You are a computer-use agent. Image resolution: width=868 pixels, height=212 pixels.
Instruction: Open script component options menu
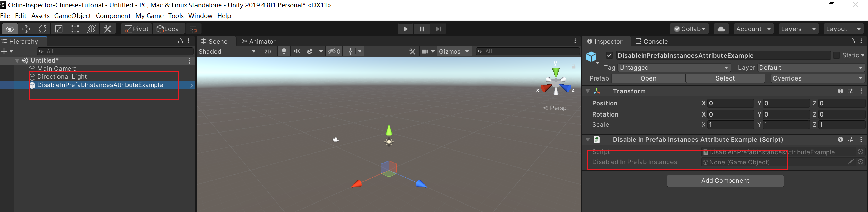(x=861, y=139)
